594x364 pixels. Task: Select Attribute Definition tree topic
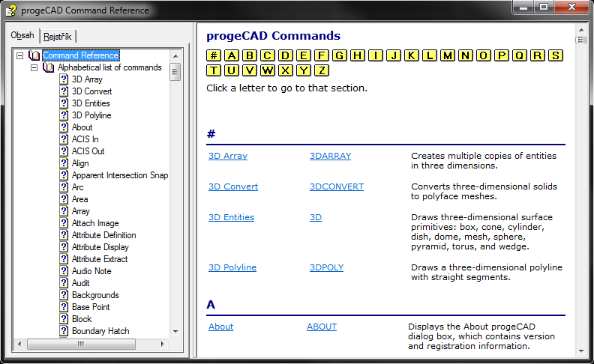click(103, 235)
